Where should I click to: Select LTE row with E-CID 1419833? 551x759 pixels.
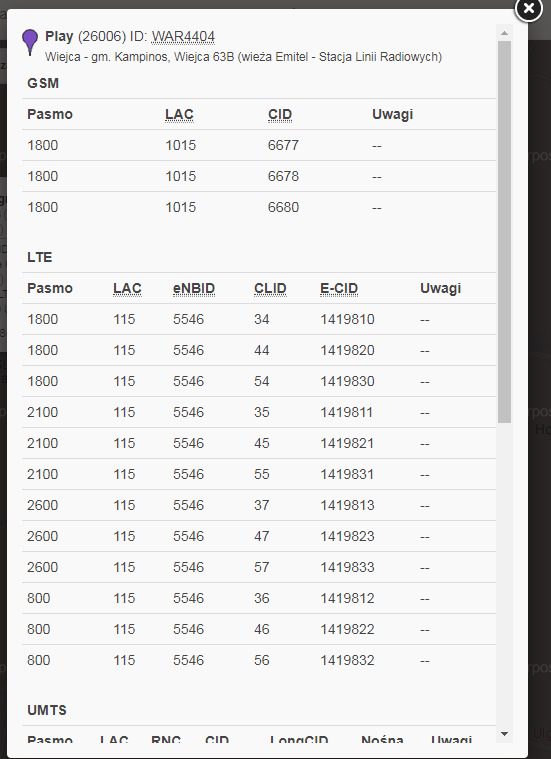pyautogui.click(x=259, y=567)
